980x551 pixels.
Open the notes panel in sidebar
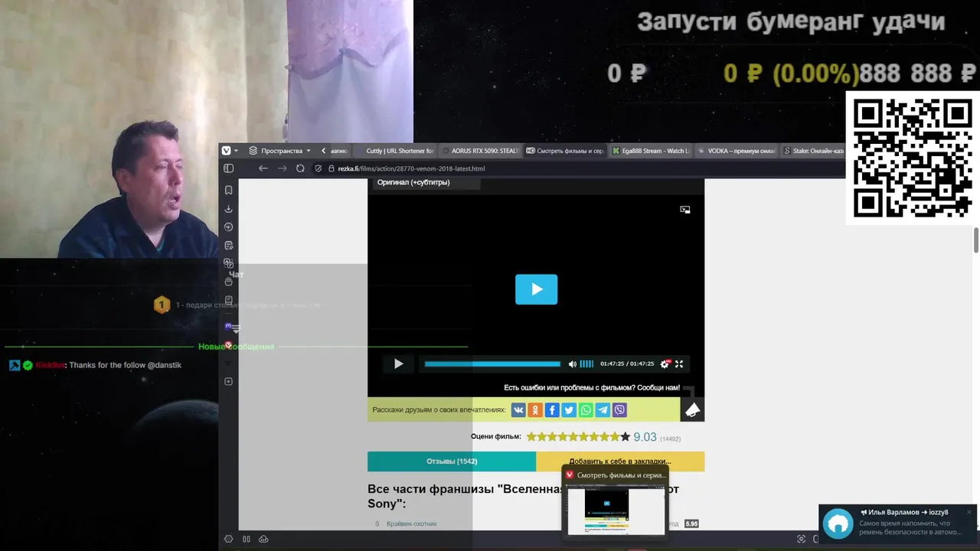pos(228,246)
